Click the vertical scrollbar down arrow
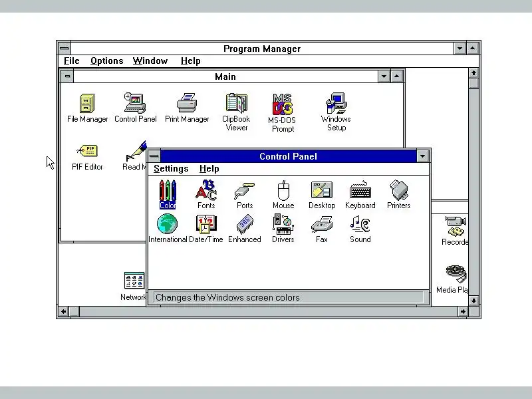Screen dimensions: 532x399 [473, 301]
